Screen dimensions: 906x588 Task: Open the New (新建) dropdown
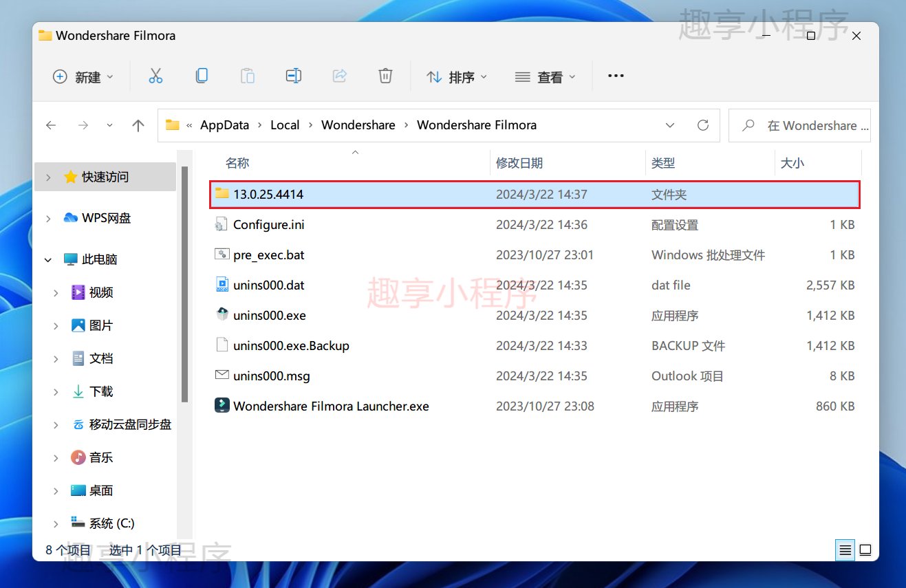click(83, 77)
